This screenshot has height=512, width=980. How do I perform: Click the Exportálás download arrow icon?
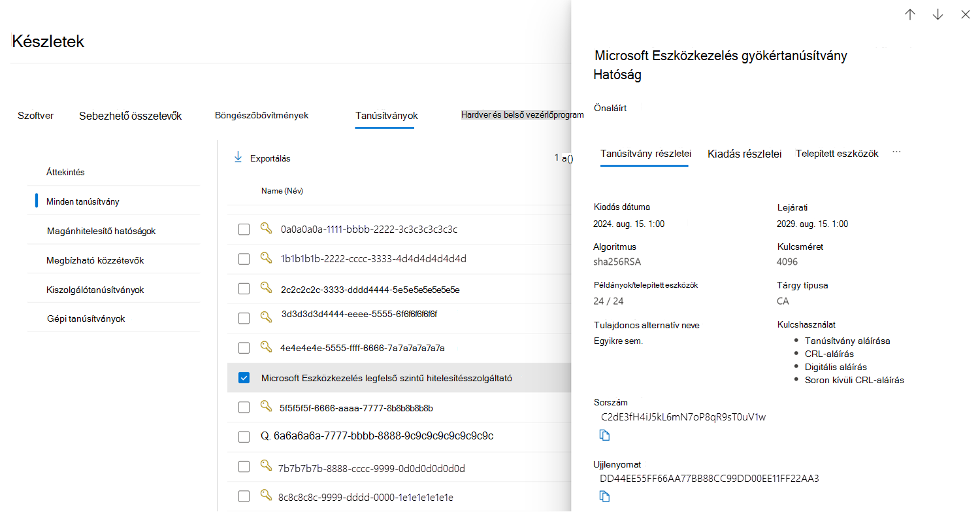pos(238,158)
